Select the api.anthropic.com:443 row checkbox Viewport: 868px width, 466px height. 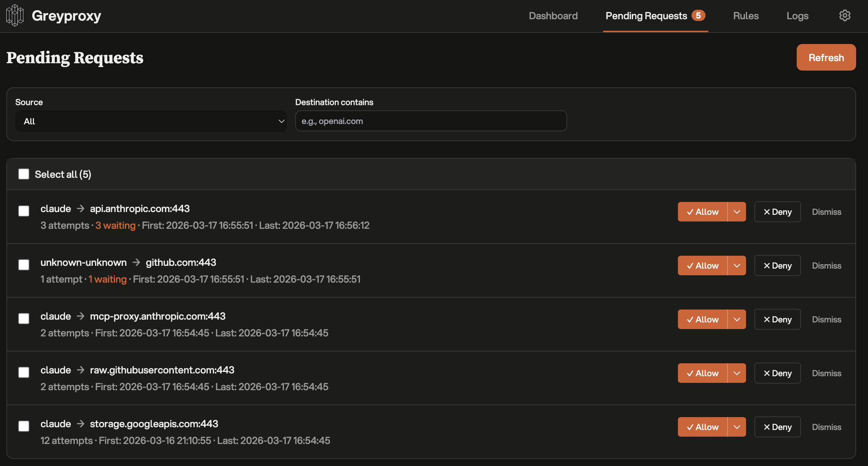pyautogui.click(x=24, y=211)
